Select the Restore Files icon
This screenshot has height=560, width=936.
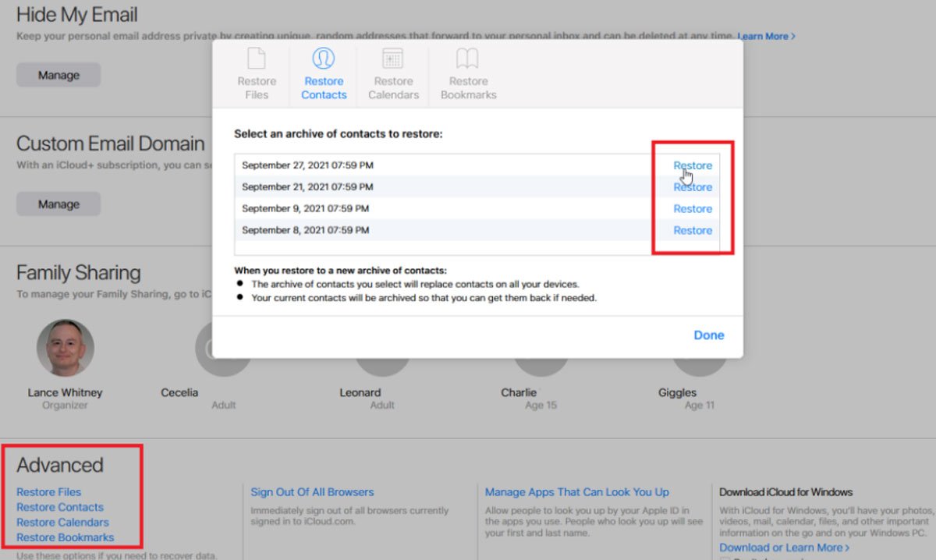[x=257, y=74]
